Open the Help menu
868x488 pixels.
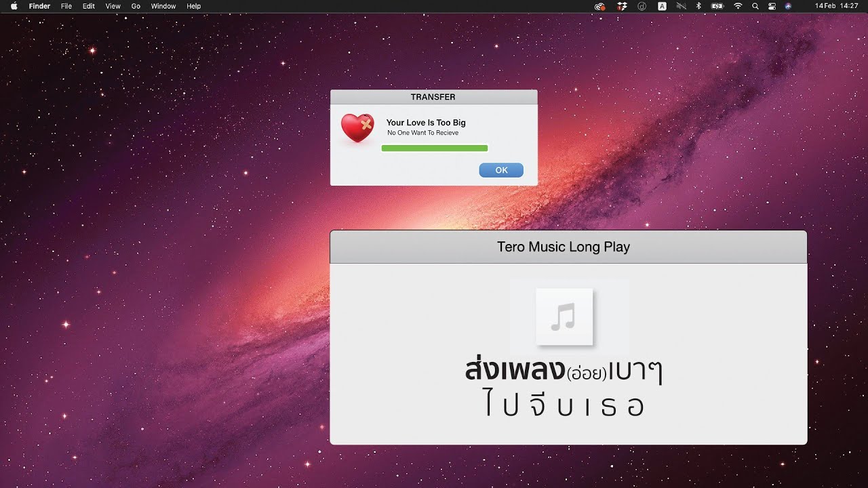click(x=194, y=6)
